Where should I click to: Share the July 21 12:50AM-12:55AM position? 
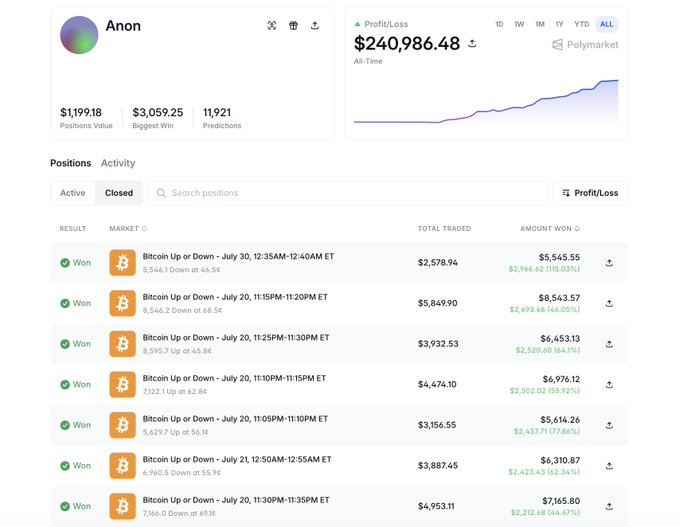pos(609,466)
